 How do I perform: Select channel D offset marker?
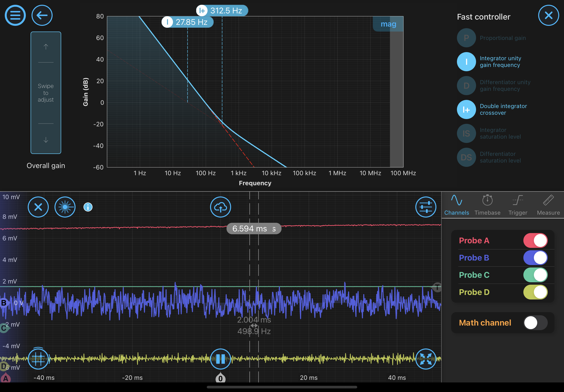pyautogui.click(x=4, y=366)
